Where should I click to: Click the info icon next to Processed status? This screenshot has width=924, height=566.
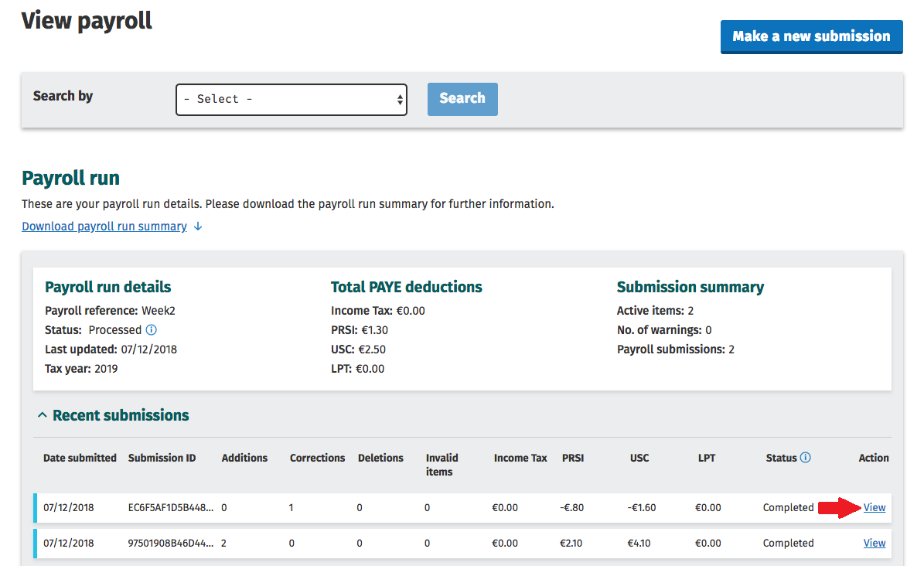tap(152, 330)
